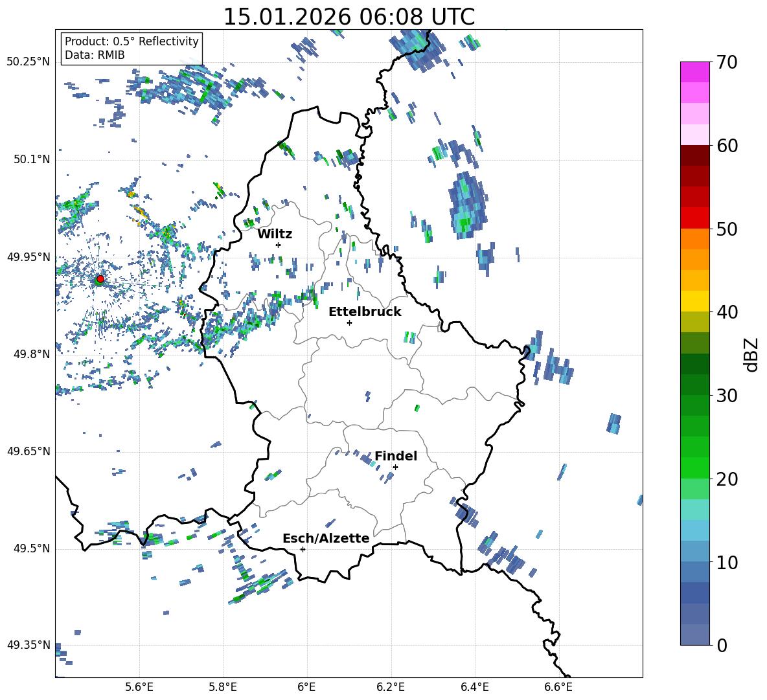Click the 6.2°E longitude tick label
Image resolution: width=767 pixels, height=700 pixels.
pyautogui.click(x=391, y=686)
